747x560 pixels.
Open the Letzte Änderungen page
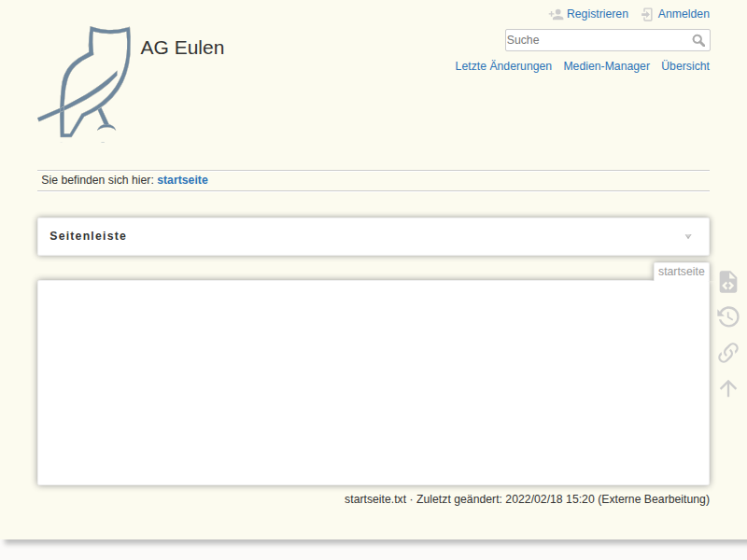click(503, 66)
